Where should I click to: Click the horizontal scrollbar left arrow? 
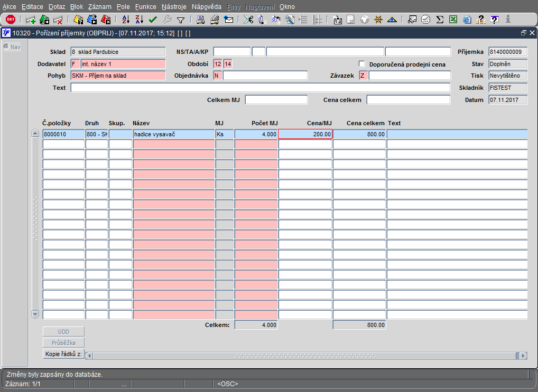89,356
